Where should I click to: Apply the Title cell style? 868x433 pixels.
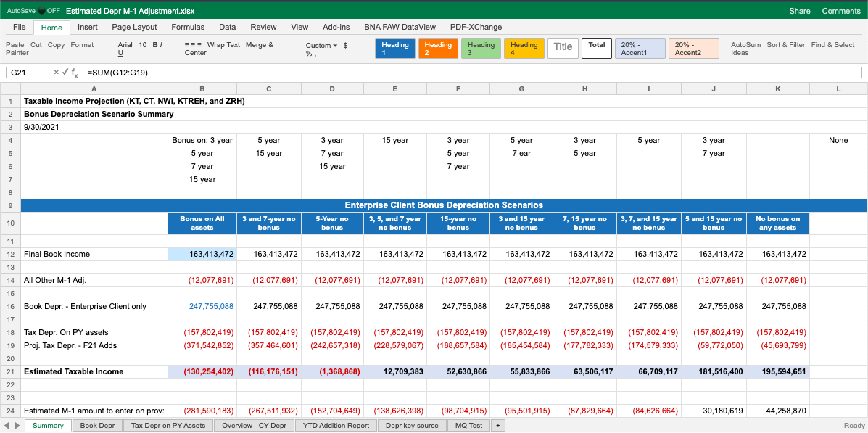(x=563, y=48)
